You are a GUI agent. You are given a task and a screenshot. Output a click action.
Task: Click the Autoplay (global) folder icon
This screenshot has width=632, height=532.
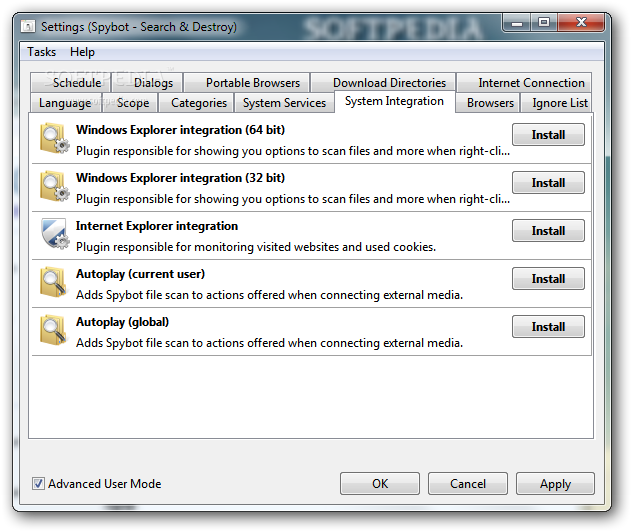54,330
